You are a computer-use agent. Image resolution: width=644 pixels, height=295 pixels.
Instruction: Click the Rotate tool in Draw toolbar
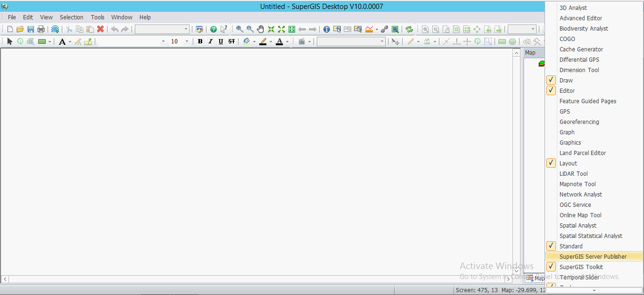[20, 41]
